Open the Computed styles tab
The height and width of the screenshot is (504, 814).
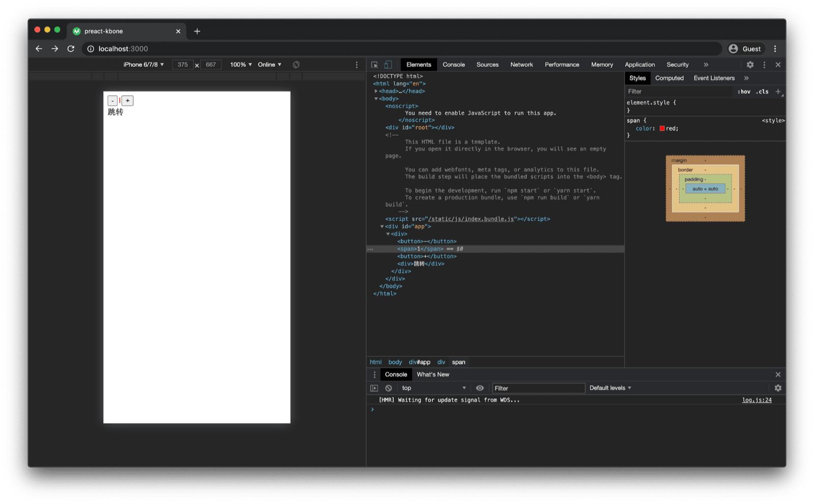click(670, 78)
